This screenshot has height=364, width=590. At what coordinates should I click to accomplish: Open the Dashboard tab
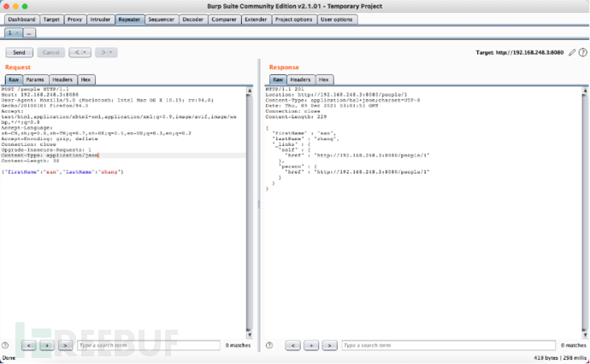22,20
